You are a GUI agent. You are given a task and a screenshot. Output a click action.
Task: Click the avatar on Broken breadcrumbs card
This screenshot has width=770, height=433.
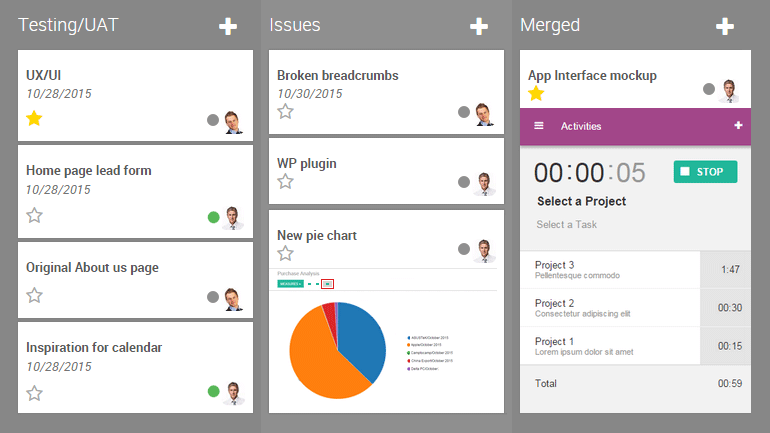pos(484,114)
